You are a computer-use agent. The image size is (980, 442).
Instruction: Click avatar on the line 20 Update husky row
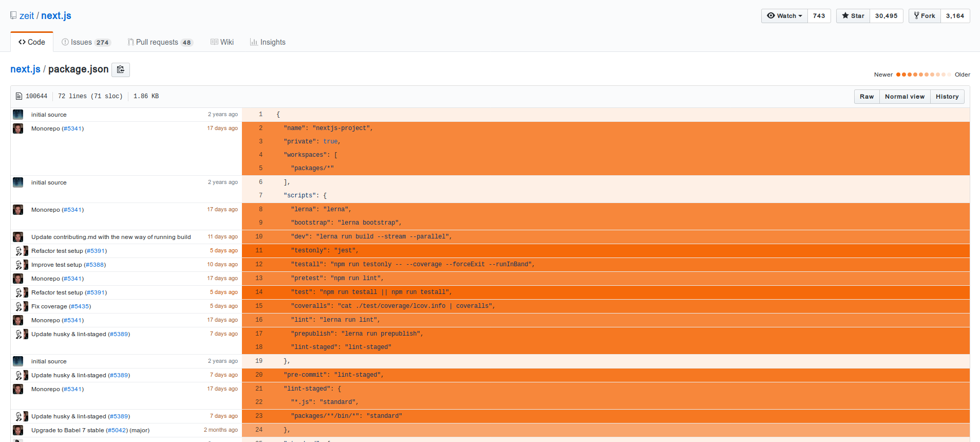21,375
